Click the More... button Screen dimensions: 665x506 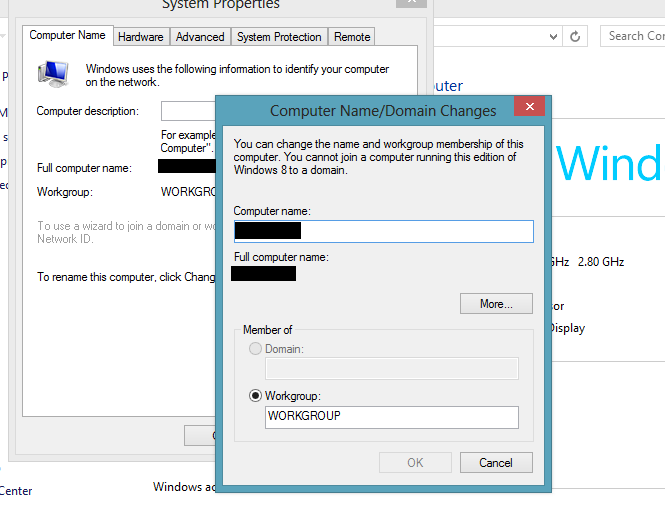pyautogui.click(x=496, y=304)
